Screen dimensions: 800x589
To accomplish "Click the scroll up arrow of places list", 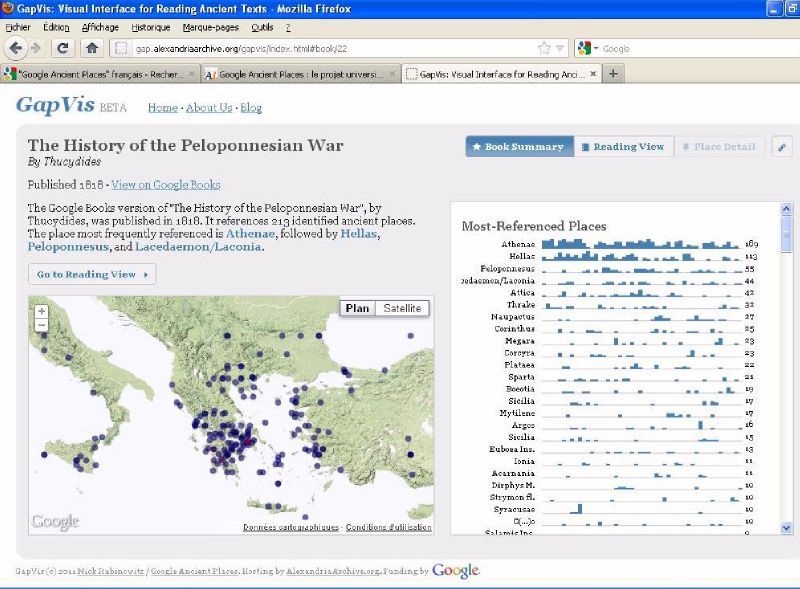I will 786,208.
